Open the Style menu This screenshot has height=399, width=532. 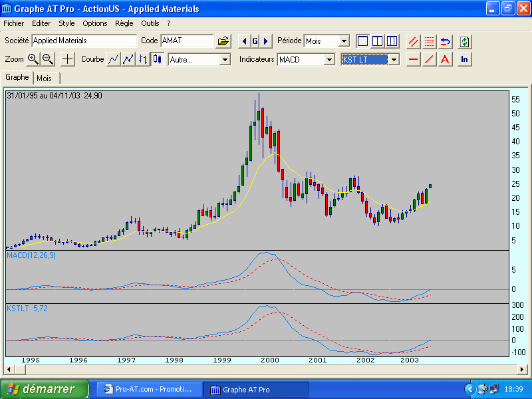66,23
